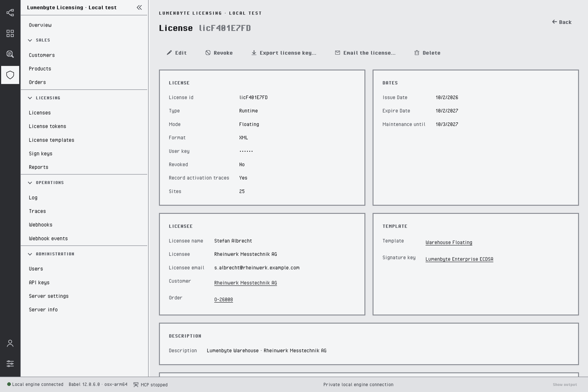Open the Warehouse Floating template link
The image size is (588, 392).
(449, 243)
